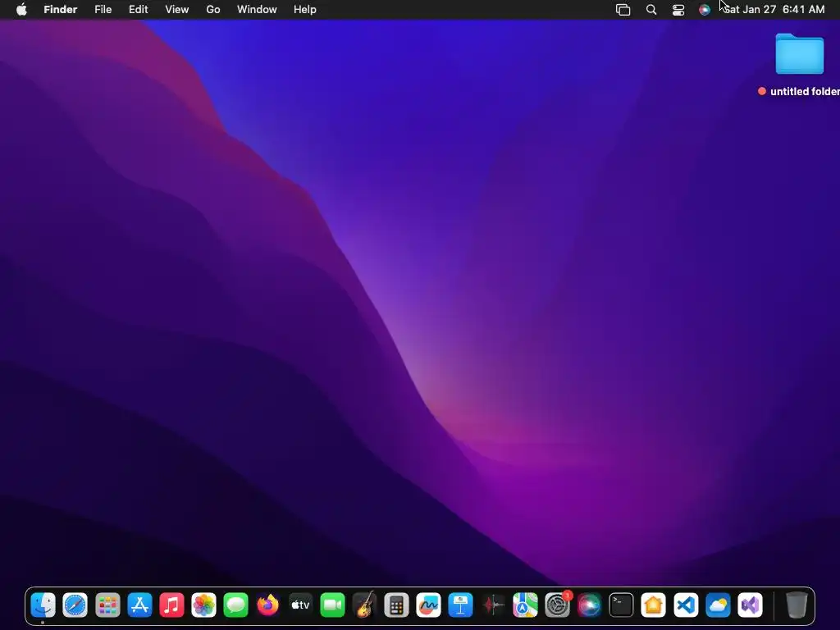
Task: Open Launchpad in the Dock
Action: [107, 605]
